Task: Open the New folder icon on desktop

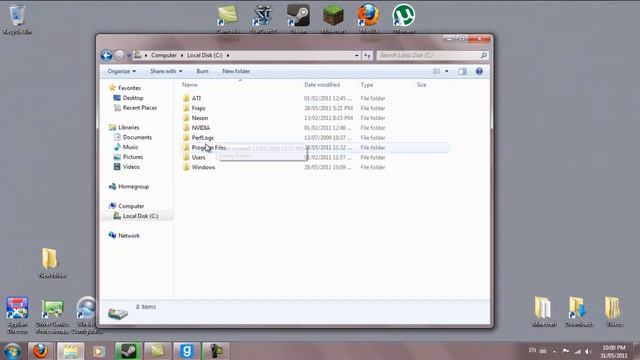Action: coord(51,263)
